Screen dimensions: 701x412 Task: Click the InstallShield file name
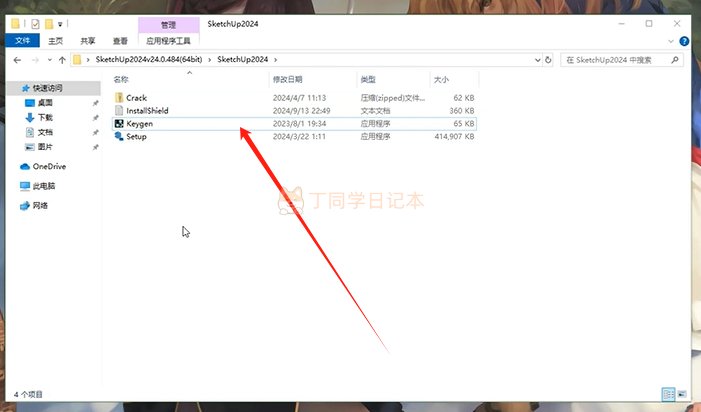[x=147, y=111]
